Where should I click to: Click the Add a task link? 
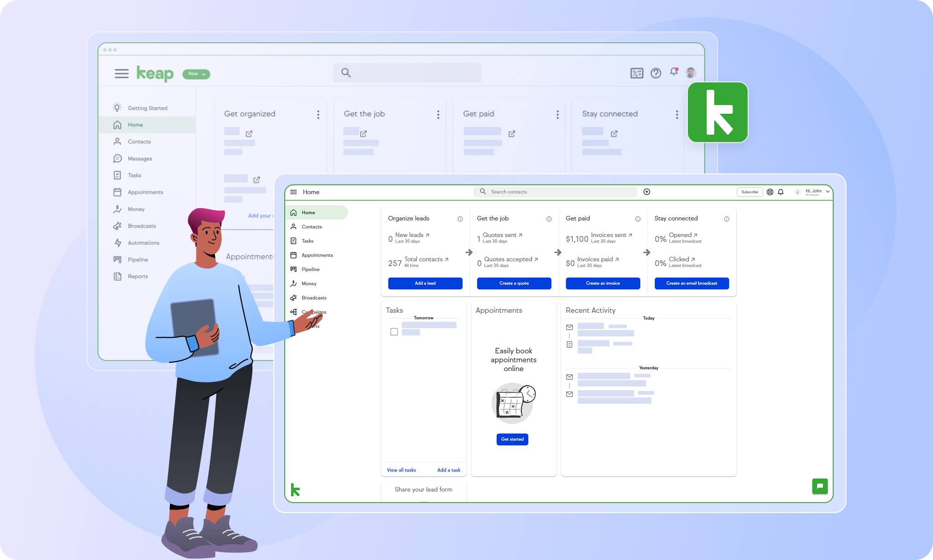point(449,470)
